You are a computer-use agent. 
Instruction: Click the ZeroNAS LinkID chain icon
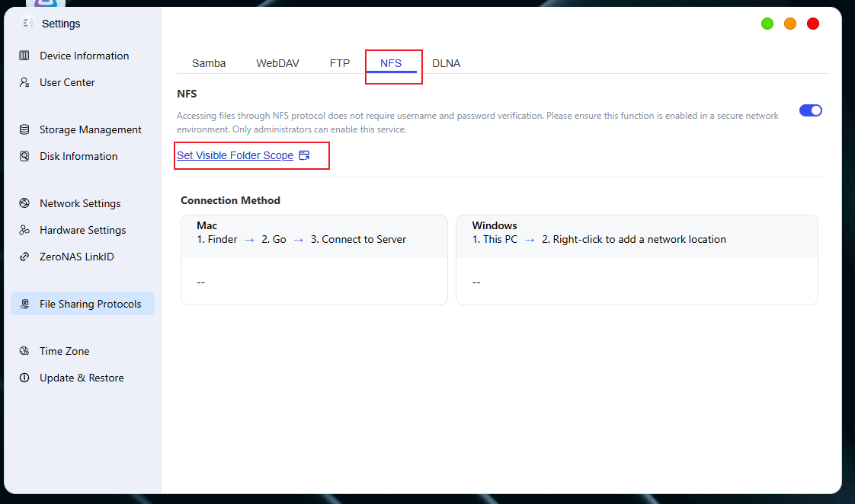[x=24, y=257]
